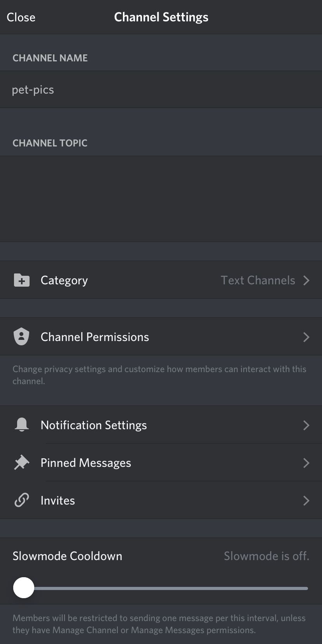Open the Category menu item
Screen dimensions: 322x644
point(161,280)
